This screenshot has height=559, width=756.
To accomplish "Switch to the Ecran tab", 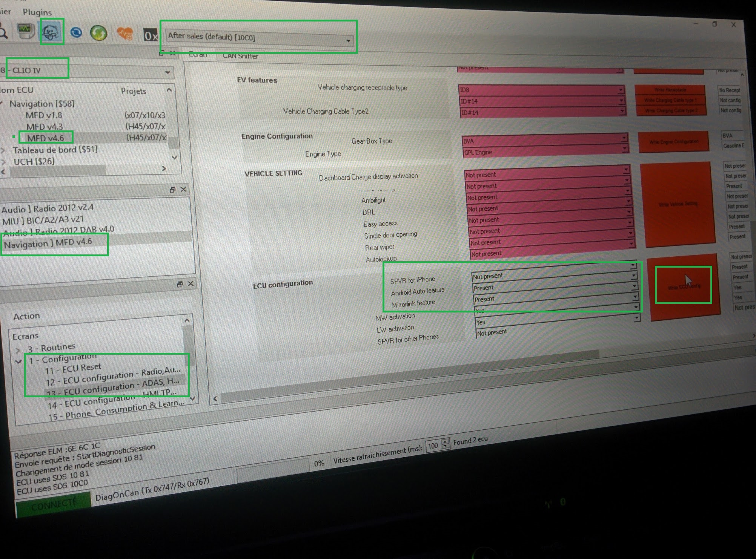I will 198,55.
